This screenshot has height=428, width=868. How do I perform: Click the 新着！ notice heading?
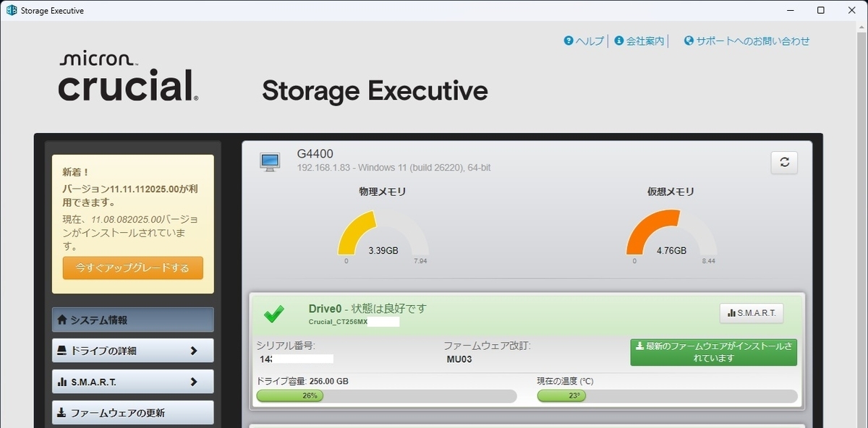[75, 172]
